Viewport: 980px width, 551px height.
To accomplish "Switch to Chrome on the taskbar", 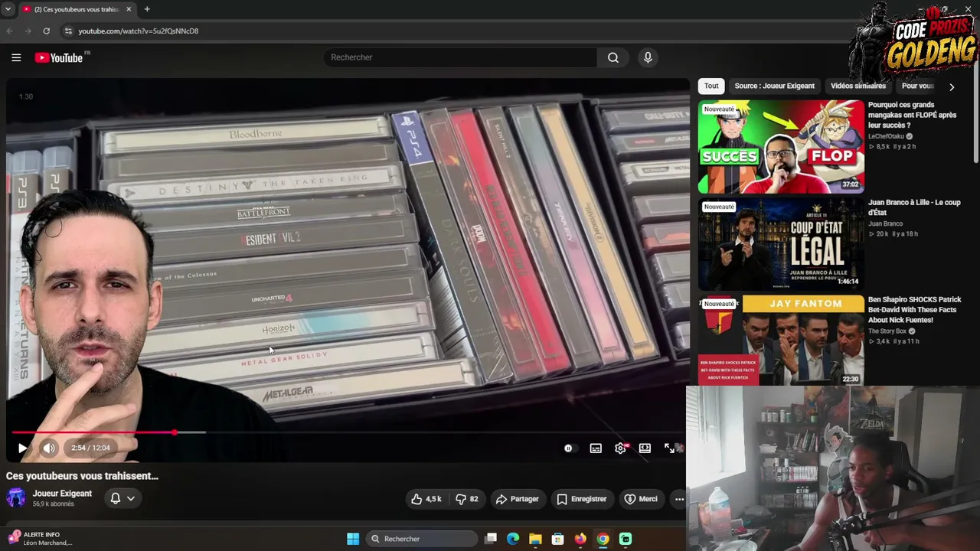I will click(603, 539).
